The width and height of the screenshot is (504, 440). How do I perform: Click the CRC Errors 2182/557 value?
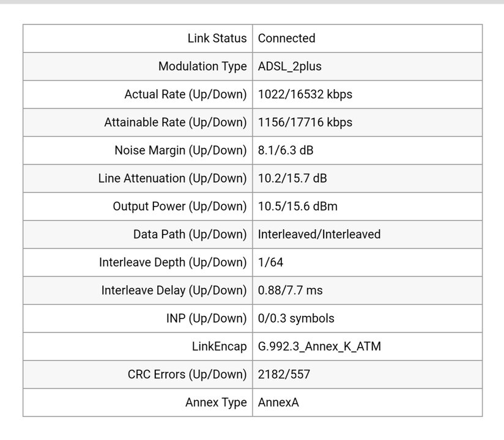coord(284,374)
